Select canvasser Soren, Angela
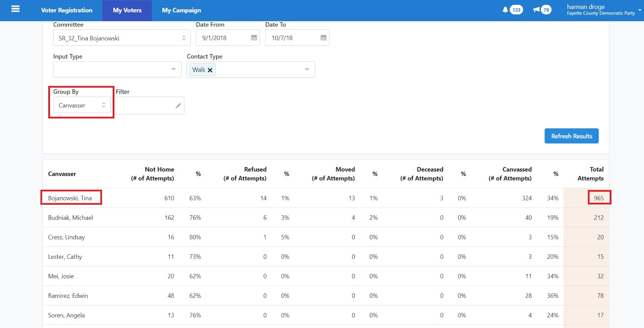Viewport: 644px width, 328px height. click(66, 315)
